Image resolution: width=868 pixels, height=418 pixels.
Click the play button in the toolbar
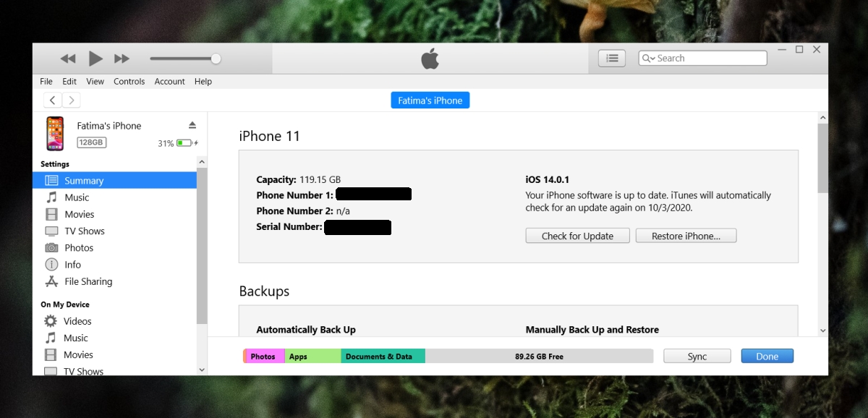pos(95,59)
